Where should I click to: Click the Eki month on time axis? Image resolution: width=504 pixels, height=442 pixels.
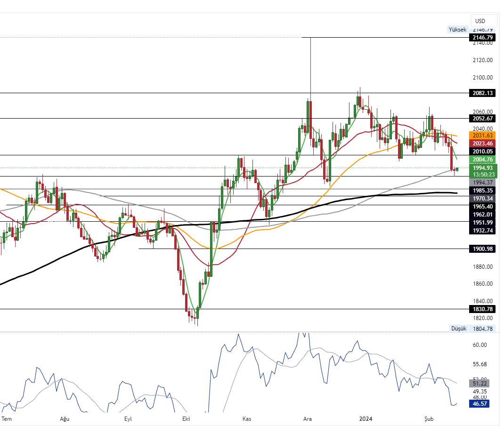pyautogui.click(x=187, y=418)
